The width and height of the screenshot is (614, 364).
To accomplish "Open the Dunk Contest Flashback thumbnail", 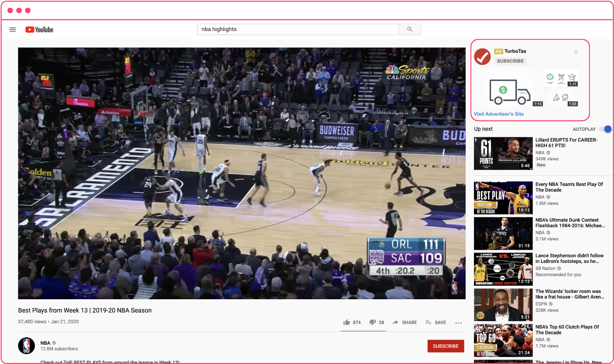I will 503,234.
